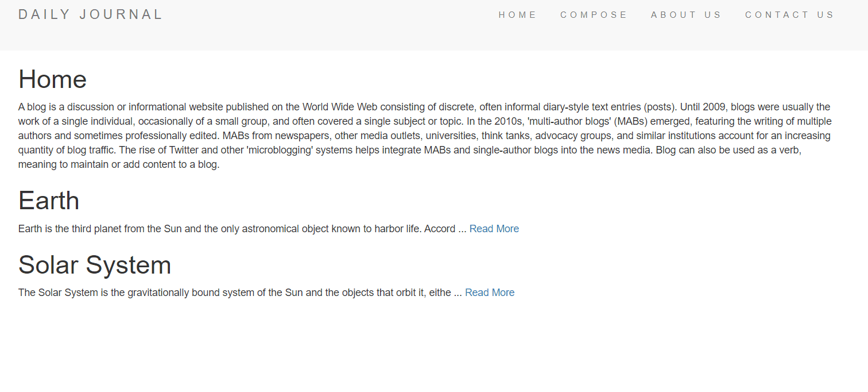868x392 pixels.
Task: Select the Solar System post heading
Action: (95, 265)
